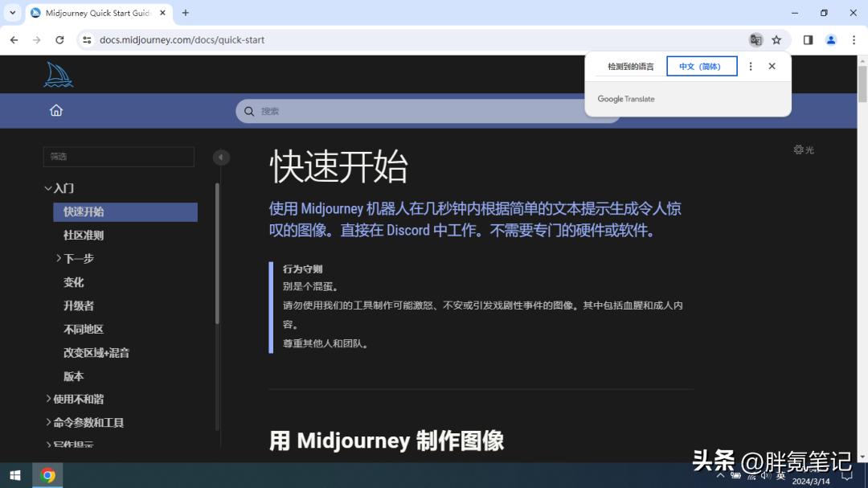The height and width of the screenshot is (488, 868).
Task: Open the docs home page icon
Action: (x=56, y=110)
